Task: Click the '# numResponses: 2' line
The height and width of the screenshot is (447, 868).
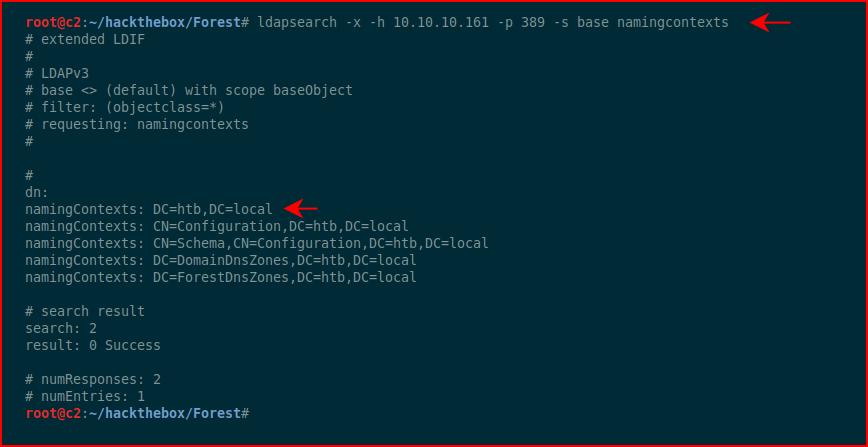Action: click(x=93, y=379)
